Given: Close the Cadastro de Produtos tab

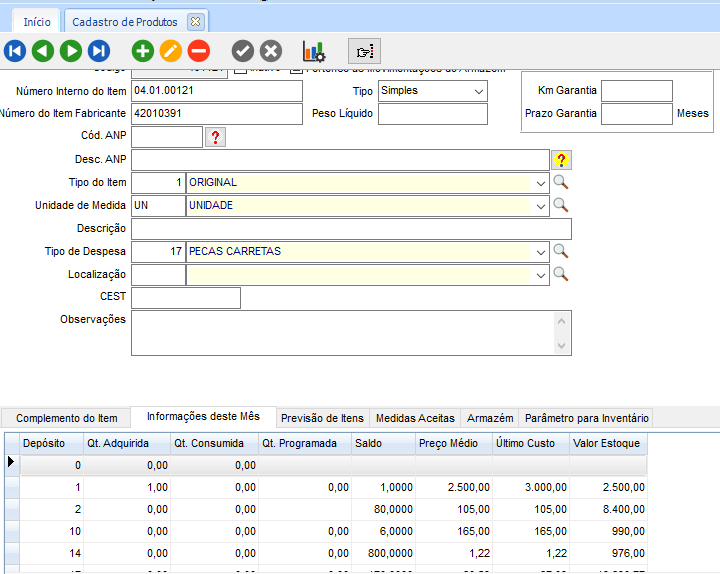Looking at the screenshot, I should pyautogui.click(x=195, y=21).
